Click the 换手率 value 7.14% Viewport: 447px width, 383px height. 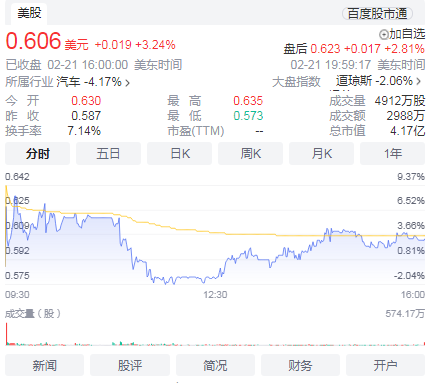coord(84,131)
